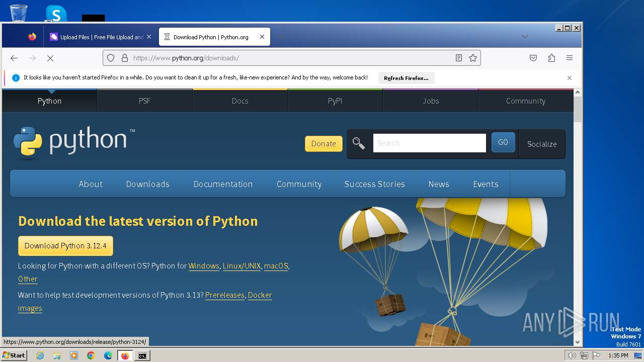
Task: Open the Prereleases link
Action: pos(225,295)
